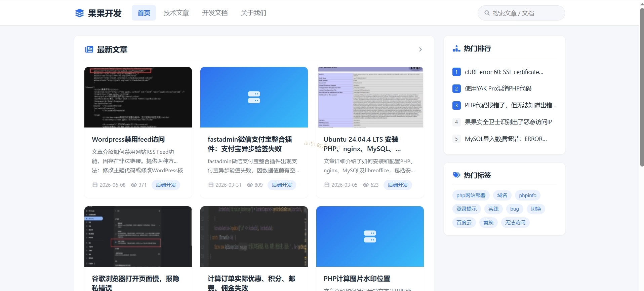Viewport: 644px width, 291px height.
Task: Click the 热门标签 tags icon
Action: point(456,175)
